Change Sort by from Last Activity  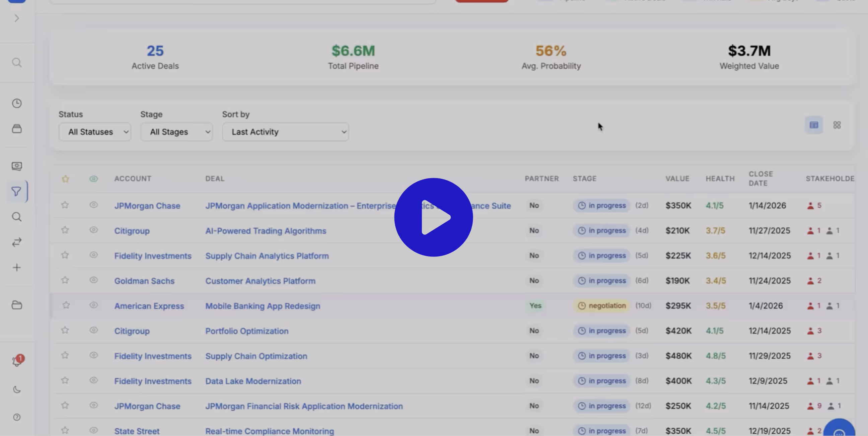[285, 132]
